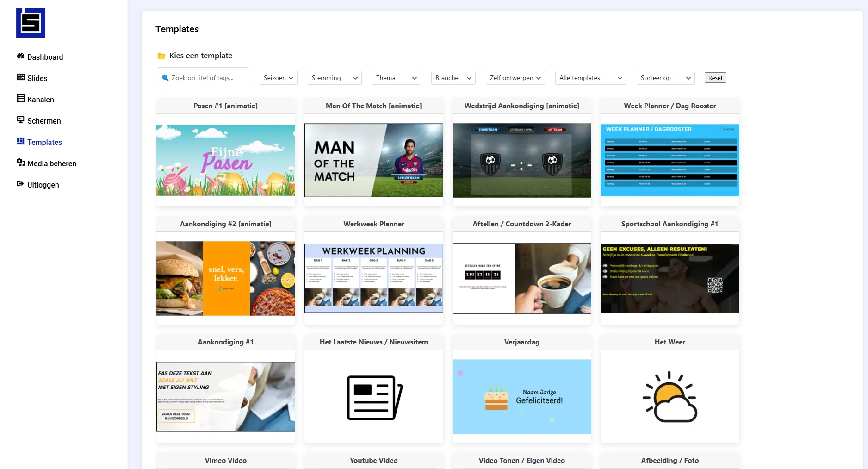Click the newspaper icon for Nieuwsitem template
868x469 pixels.
[x=374, y=397]
